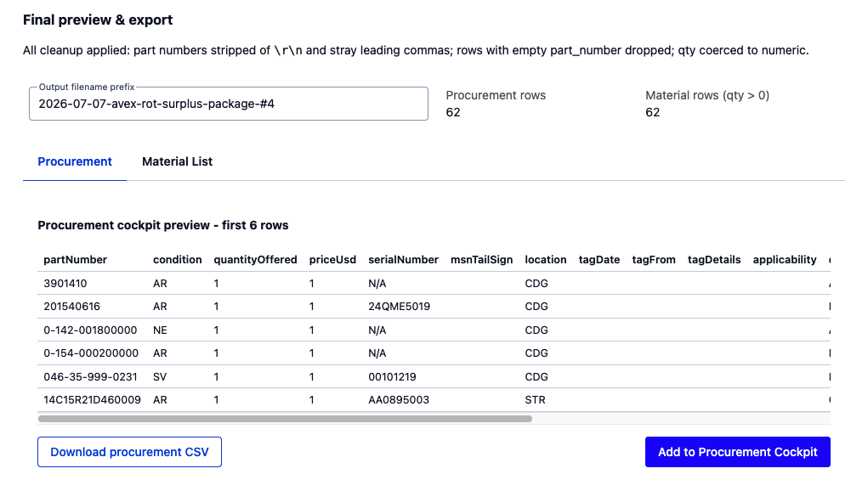Click CDG location in row 3901410
Image resolution: width=868 pixels, height=491 pixels.
536,283
